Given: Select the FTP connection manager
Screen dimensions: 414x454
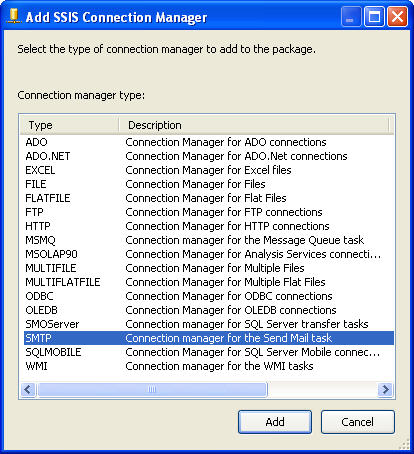Looking at the screenshot, I should coord(209,212).
